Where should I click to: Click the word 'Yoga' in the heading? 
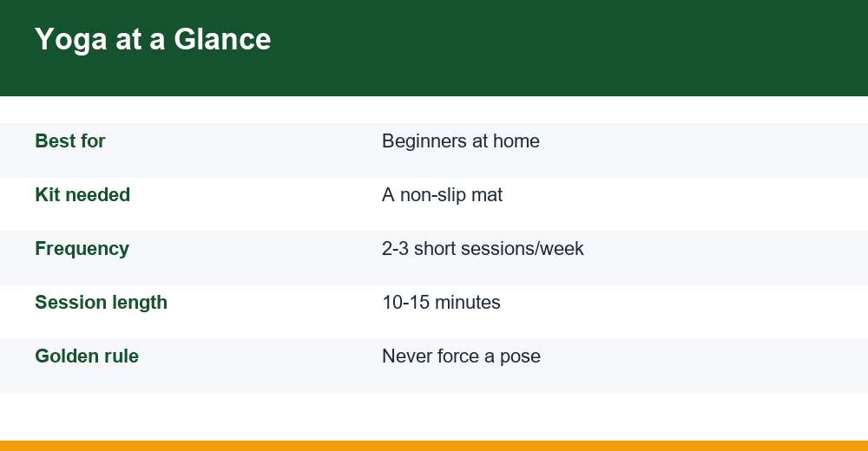[71, 41]
